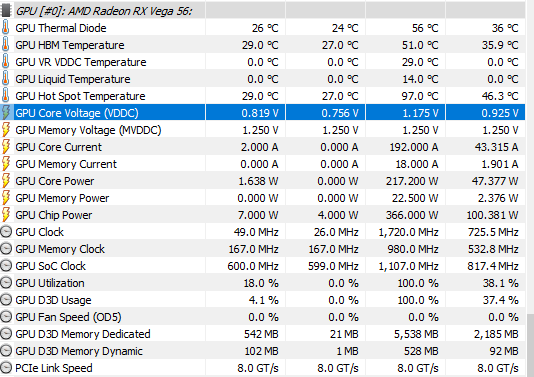Select the GPU Liquid Temperature label
534x377 pixels.
(x=73, y=79)
